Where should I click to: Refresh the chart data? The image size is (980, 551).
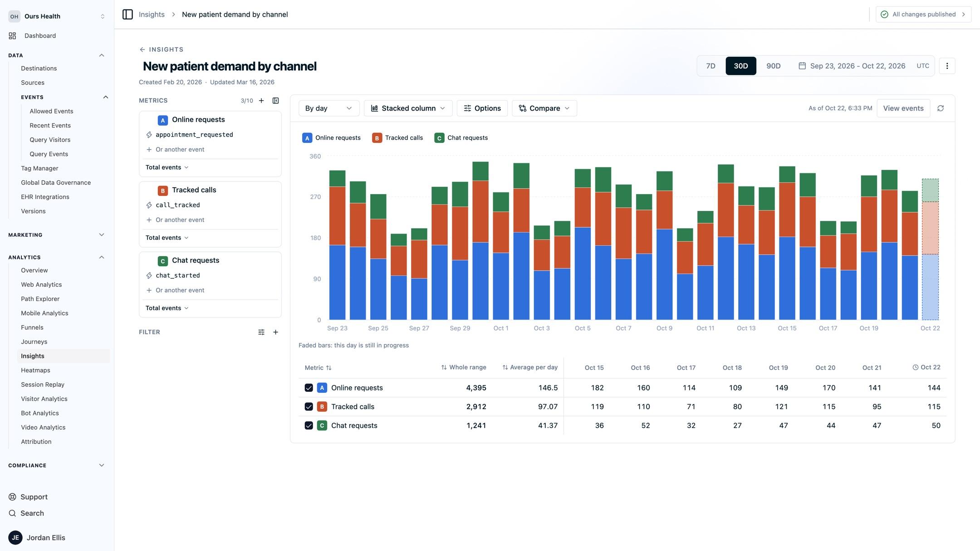click(941, 108)
